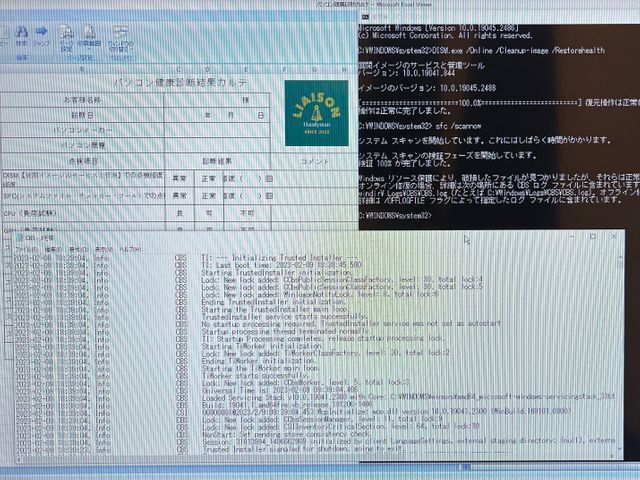The height and width of the screenshot is (480, 640).
Task: Open the Help (ヘルプ) menu in Notepad
Action: [x=130, y=248]
